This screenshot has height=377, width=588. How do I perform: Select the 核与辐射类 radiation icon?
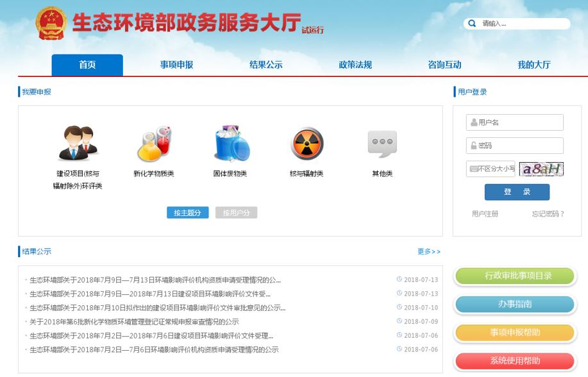(307, 144)
